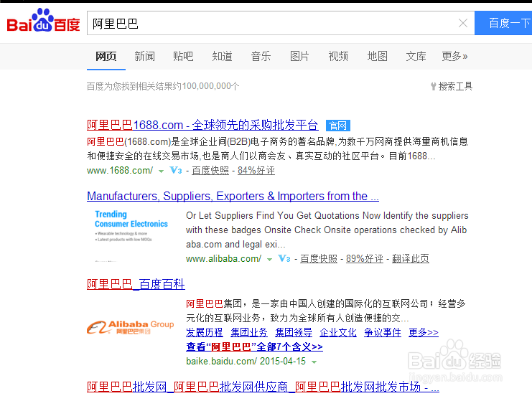Go to the 知道 tab
Viewport: 532px width, 396px height.
(x=223, y=56)
